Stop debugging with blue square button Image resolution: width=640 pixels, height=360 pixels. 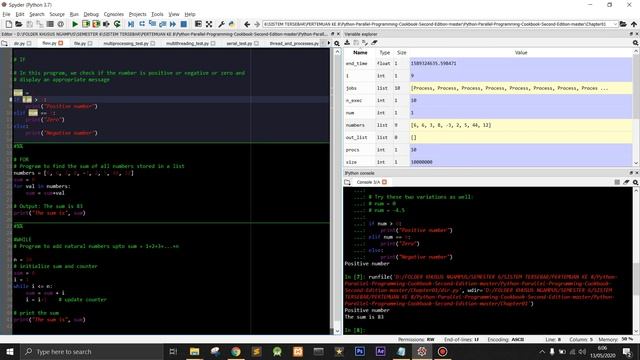184,24
